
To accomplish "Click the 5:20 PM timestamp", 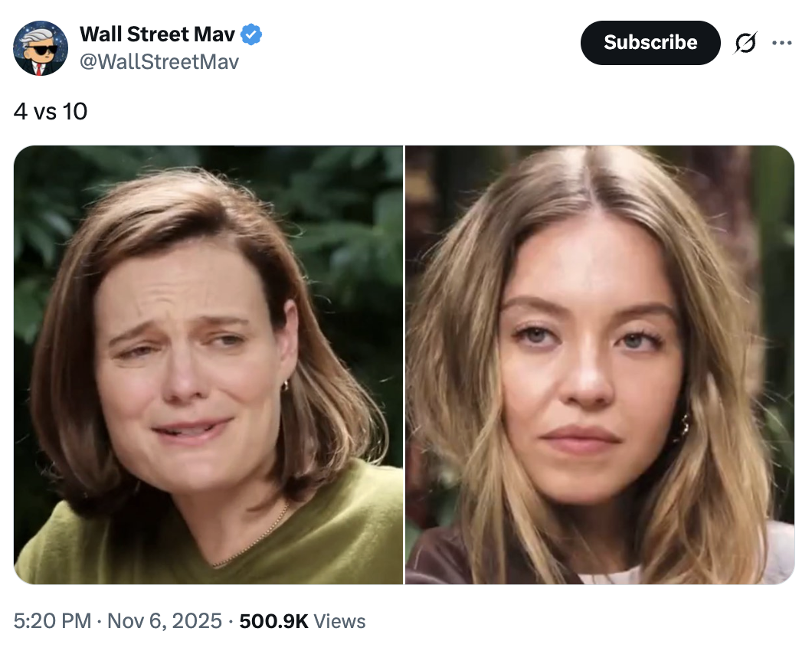I will (52, 620).
